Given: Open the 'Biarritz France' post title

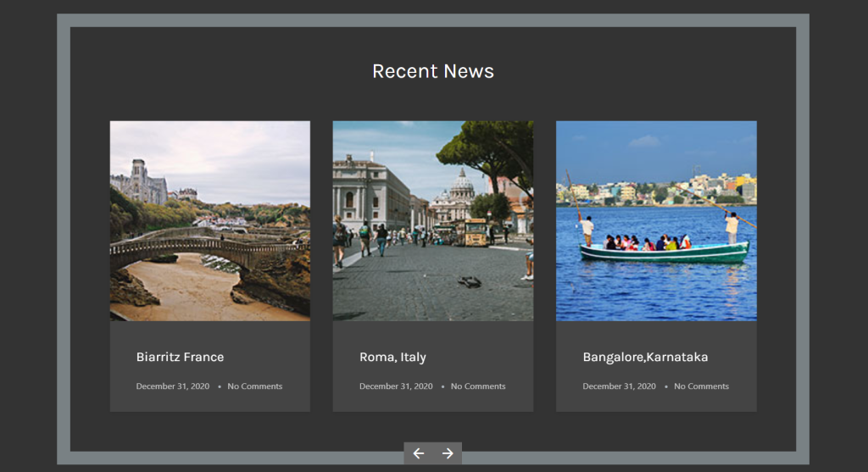Looking at the screenshot, I should point(180,357).
